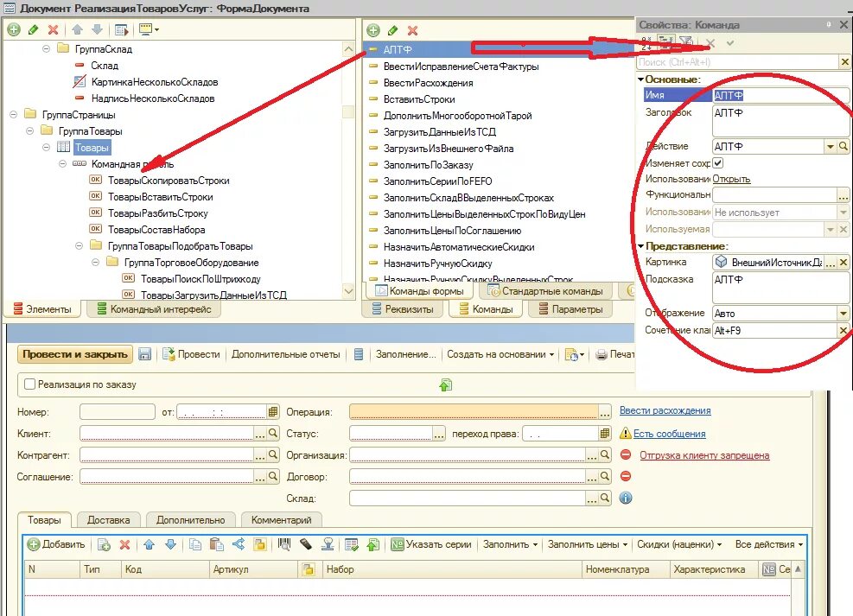Image resolution: width=853 pixels, height=616 pixels.
Task: Click Провести и закрыть button
Action: (x=75, y=354)
